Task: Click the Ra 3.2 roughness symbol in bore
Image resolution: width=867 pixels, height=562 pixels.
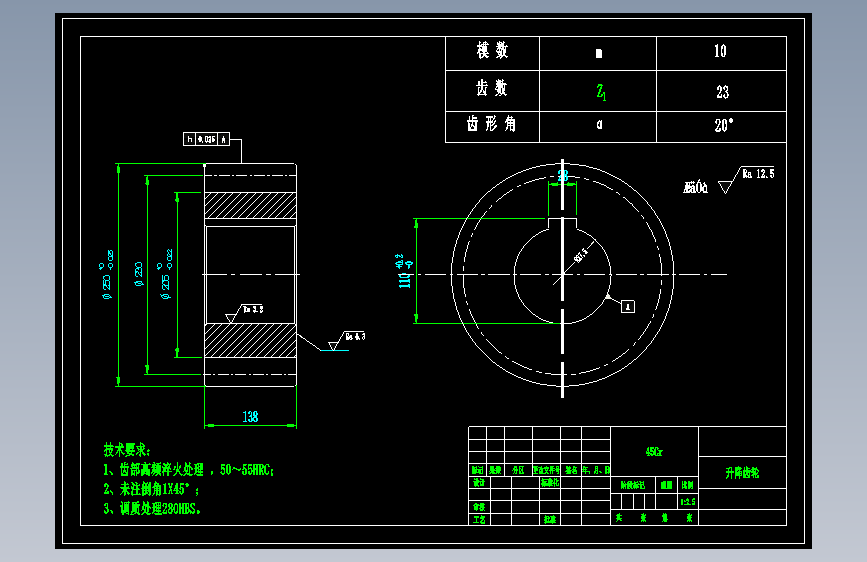Action: click(x=244, y=313)
